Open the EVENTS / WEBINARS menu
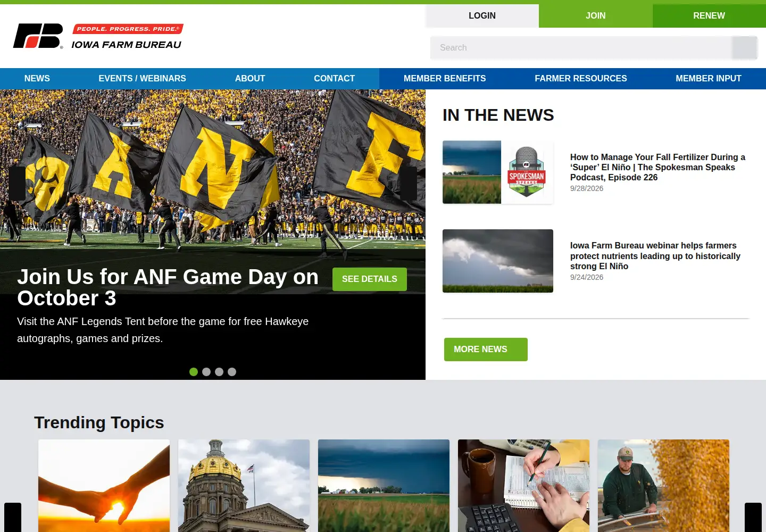Viewport: 766px width, 532px height. pyautogui.click(x=142, y=79)
